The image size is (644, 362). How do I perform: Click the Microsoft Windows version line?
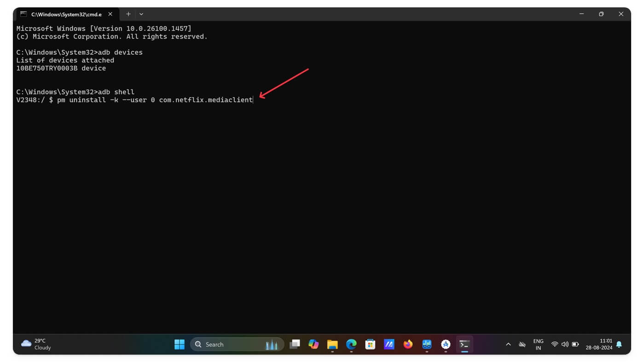pyautogui.click(x=104, y=29)
